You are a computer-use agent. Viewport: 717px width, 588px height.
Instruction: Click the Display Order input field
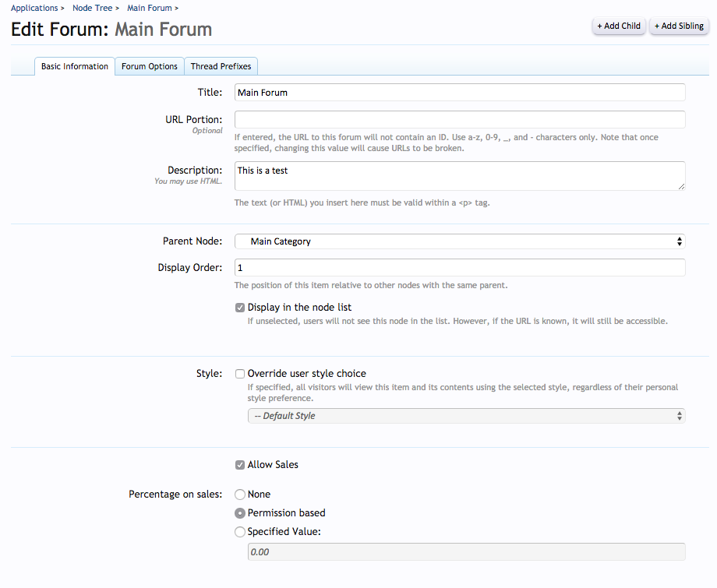(x=460, y=268)
